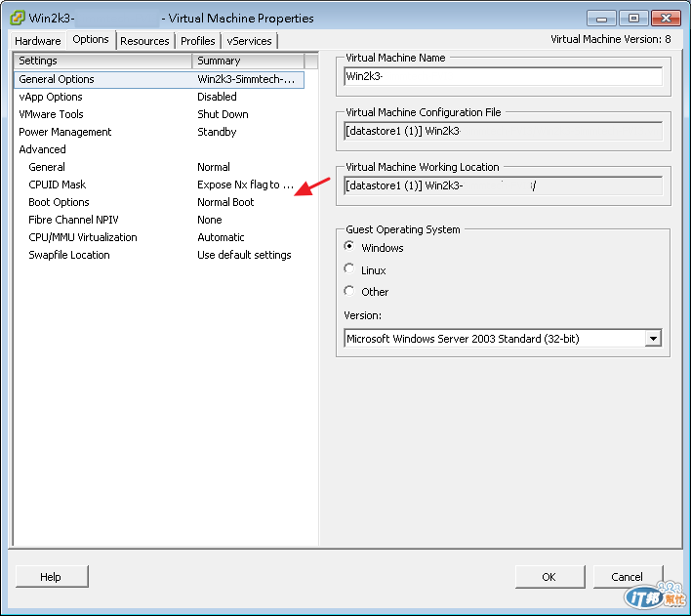The height and width of the screenshot is (616, 691).
Task: Maximize the Virtual Machine Properties window
Action: [x=633, y=19]
